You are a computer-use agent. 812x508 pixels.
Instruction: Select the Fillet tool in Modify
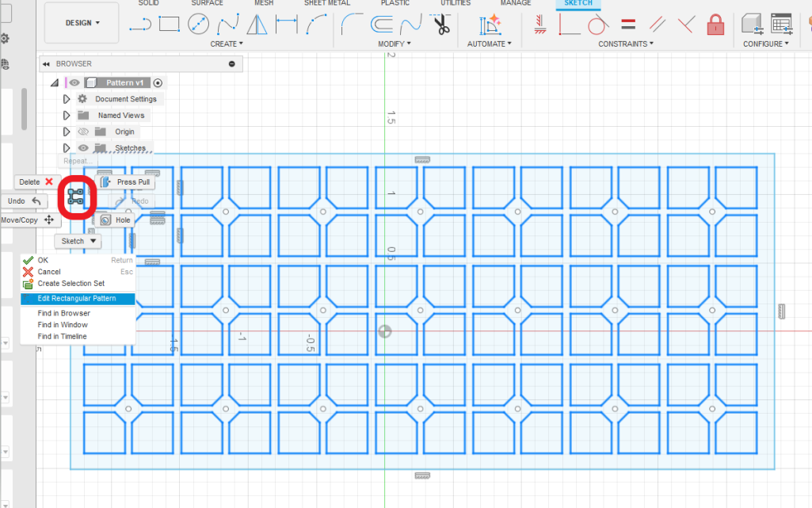point(353,24)
